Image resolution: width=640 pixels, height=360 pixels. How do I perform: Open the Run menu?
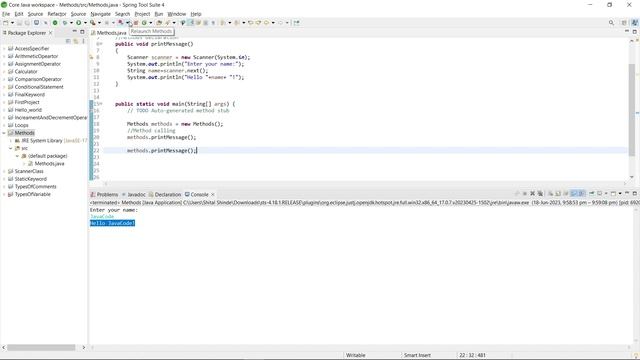tap(159, 14)
